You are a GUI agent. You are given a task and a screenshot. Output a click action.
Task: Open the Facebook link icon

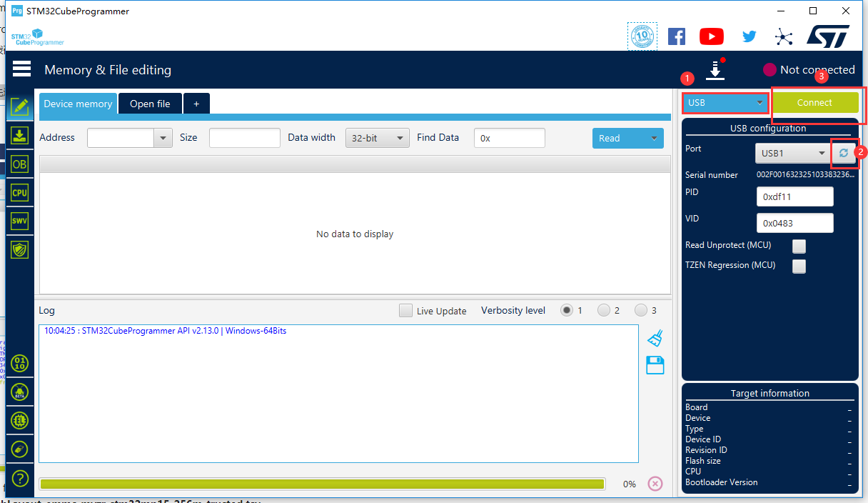pyautogui.click(x=676, y=36)
